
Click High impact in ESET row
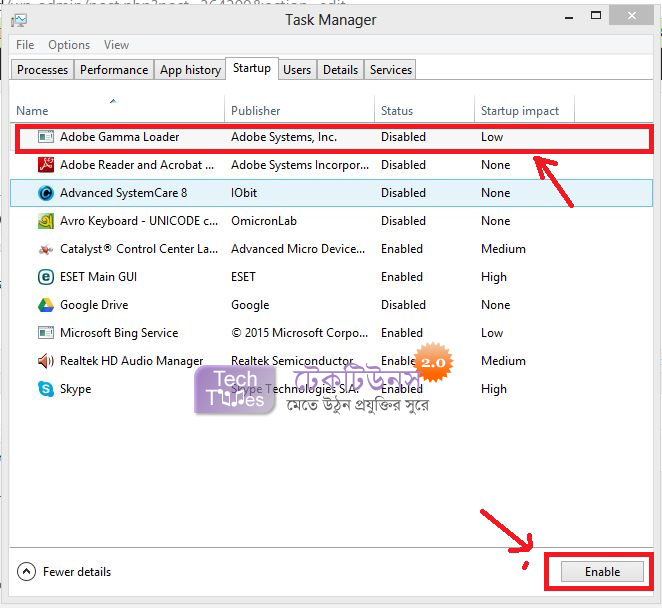point(494,277)
